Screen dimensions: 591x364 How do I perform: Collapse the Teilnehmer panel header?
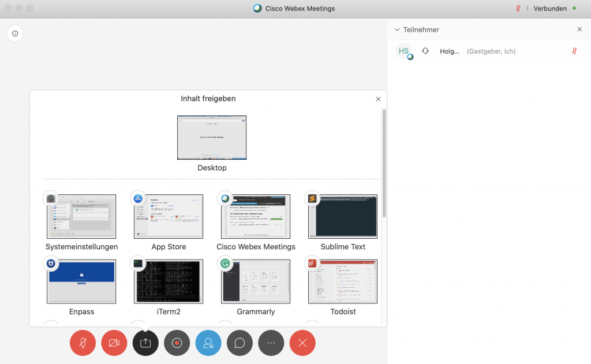pyautogui.click(x=397, y=29)
